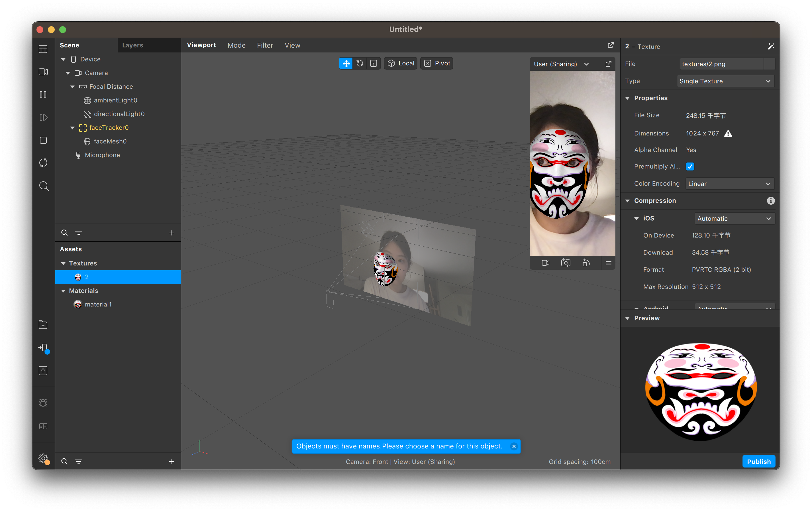This screenshot has height=512, width=812.
Task: Pop out the Viewport panel
Action: (611, 45)
